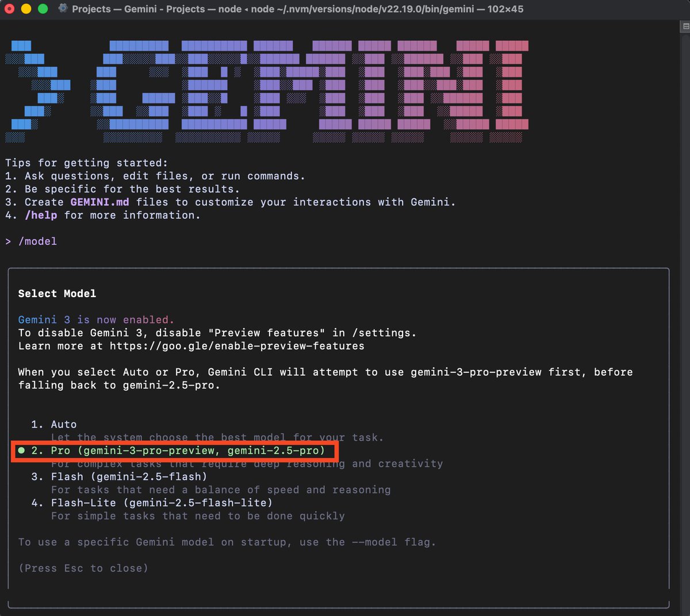Click the green zoom window button
This screenshot has height=616, width=690.
43,9
